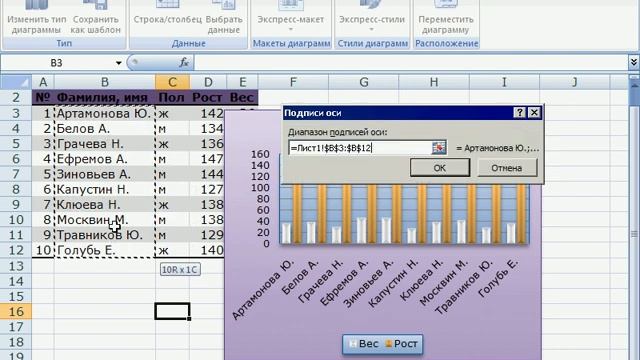The height and width of the screenshot is (360, 640).
Task: Open the Экспресс-макет dropdown
Action: pos(291,16)
